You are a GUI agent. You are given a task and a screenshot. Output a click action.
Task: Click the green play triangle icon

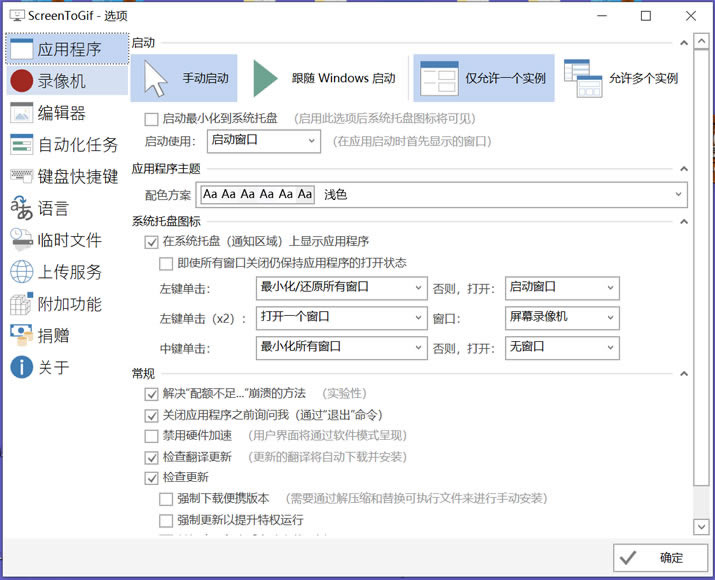pyautogui.click(x=265, y=78)
